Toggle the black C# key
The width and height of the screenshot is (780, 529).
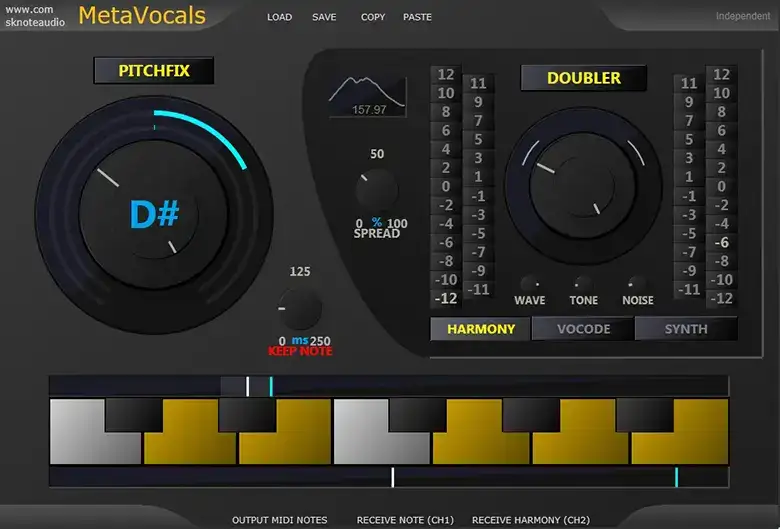tap(134, 415)
